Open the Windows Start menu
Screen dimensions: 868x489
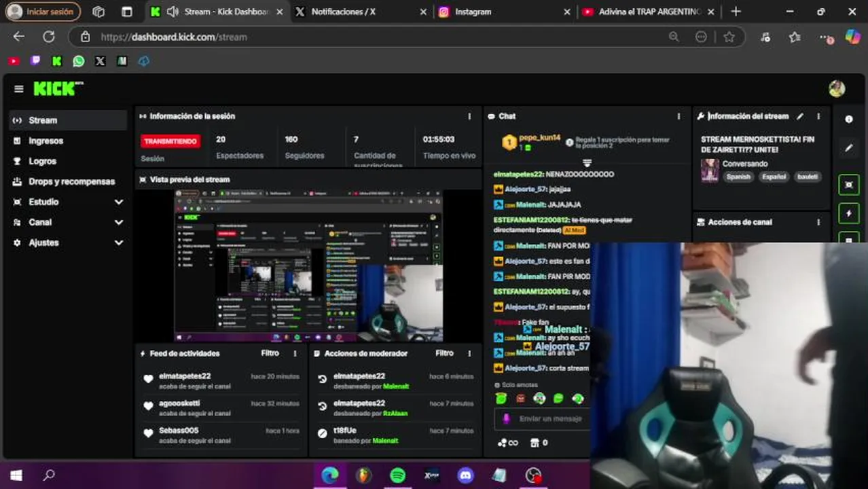[x=16, y=475]
